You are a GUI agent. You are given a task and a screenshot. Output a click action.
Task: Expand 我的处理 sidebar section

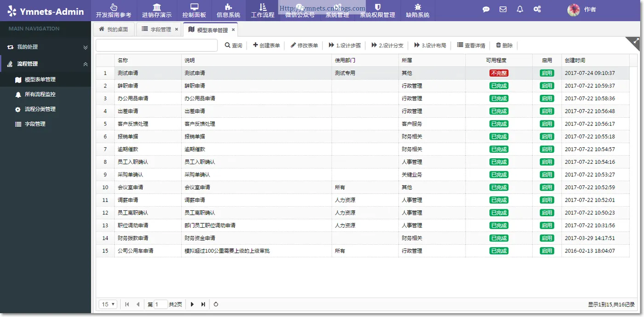click(x=46, y=47)
